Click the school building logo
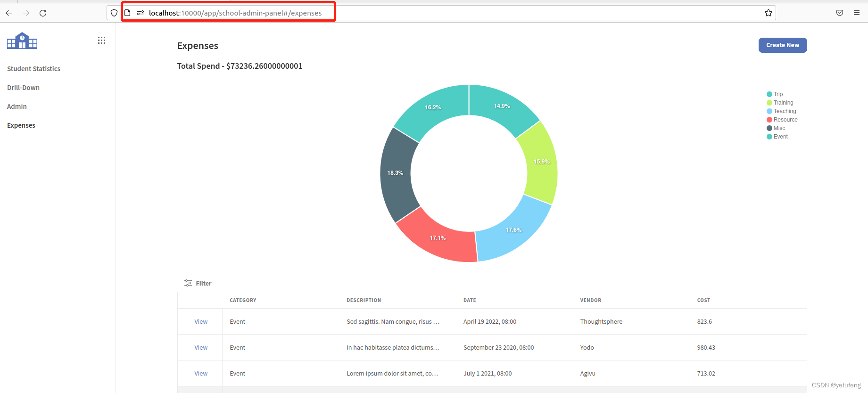Image resolution: width=868 pixels, height=393 pixels. [22, 41]
